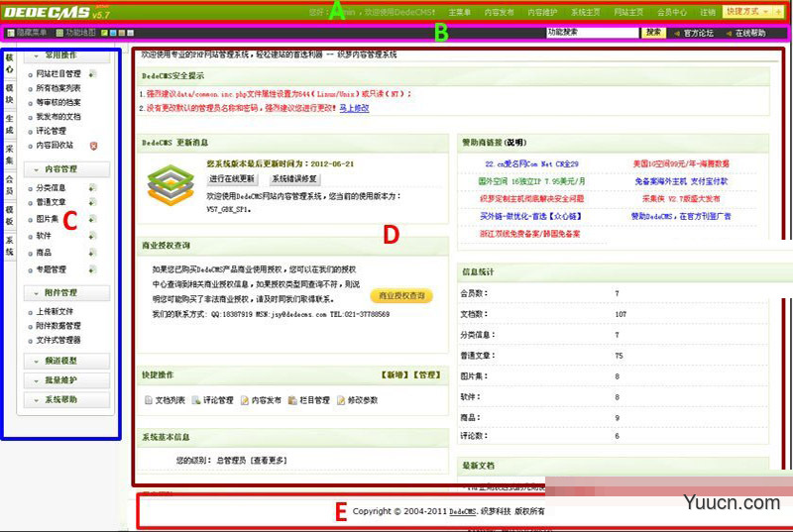Open the 快捷方式 dropdown in the header
793x532 pixels.
[x=747, y=11]
